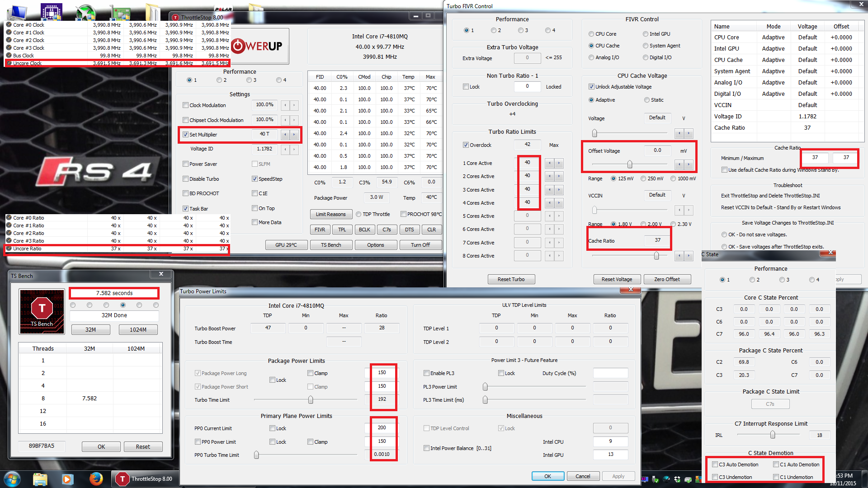Toggle the Overclock checkbox in Turbo Ratio Limits
868x488 pixels.
coord(466,145)
